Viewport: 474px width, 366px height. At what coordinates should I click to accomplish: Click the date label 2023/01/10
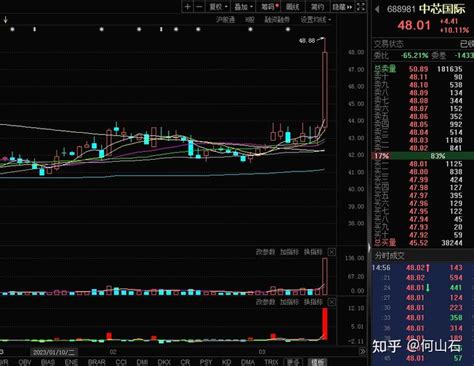pyautogui.click(x=53, y=352)
